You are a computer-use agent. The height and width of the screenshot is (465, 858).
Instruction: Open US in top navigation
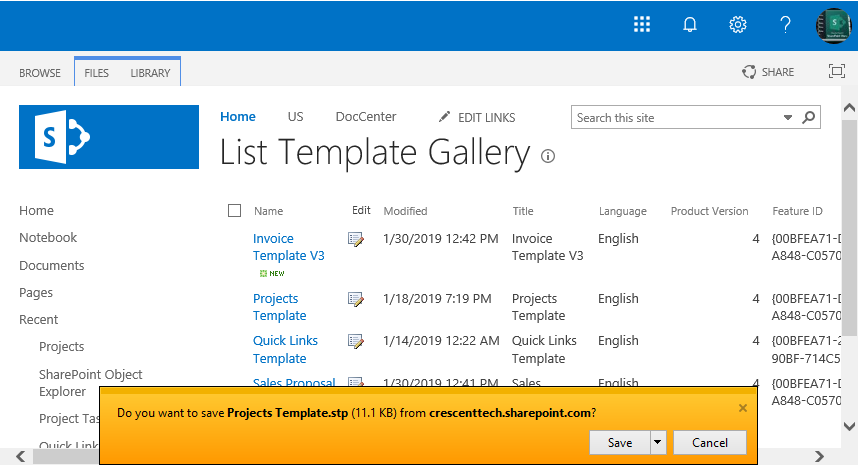pos(295,117)
